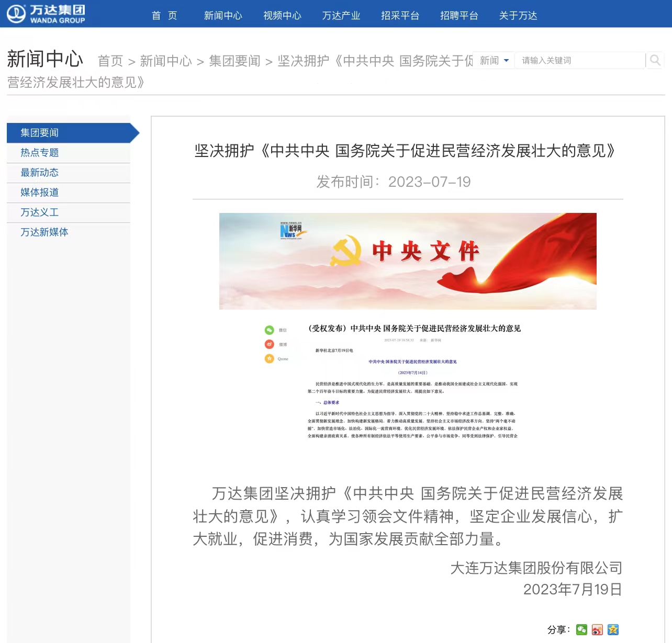The image size is (672, 643).
Task: Select 集团要闻 in the sidebar
Action: pos(73,133)
